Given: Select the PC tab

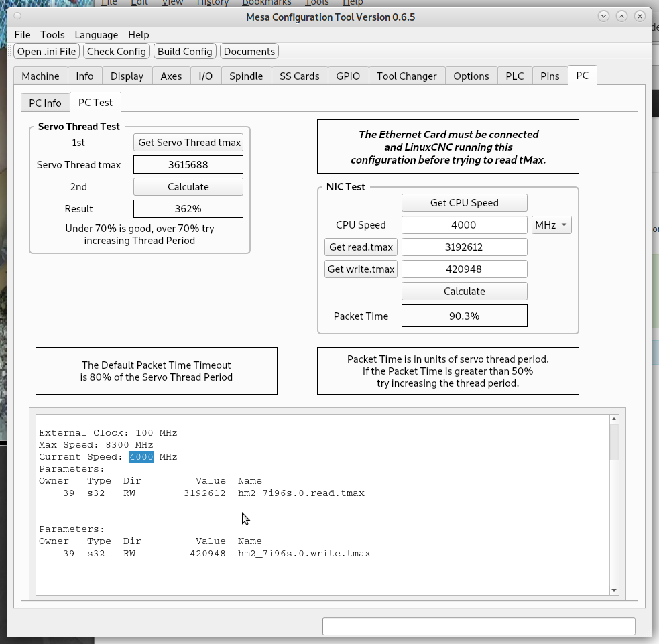Looking at the screenshot, I should (x=582, y=75).
